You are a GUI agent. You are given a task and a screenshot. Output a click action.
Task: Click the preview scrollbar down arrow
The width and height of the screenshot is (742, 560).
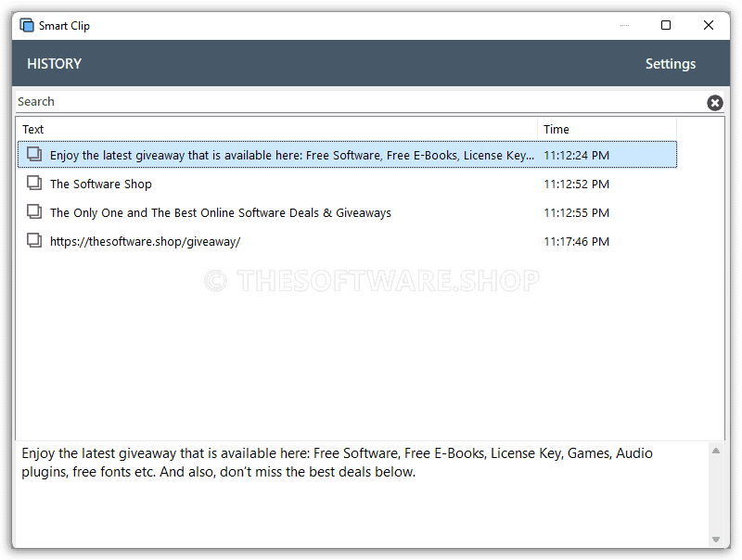[x=716, y=540]
